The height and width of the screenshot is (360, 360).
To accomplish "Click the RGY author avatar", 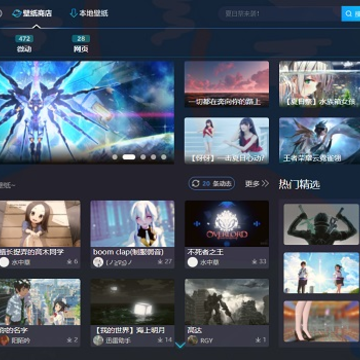I will [x=193, y=340].
